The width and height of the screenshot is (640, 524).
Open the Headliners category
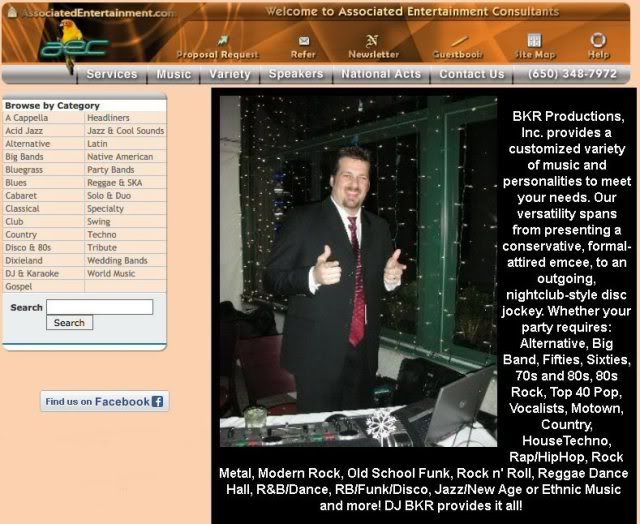108,118
